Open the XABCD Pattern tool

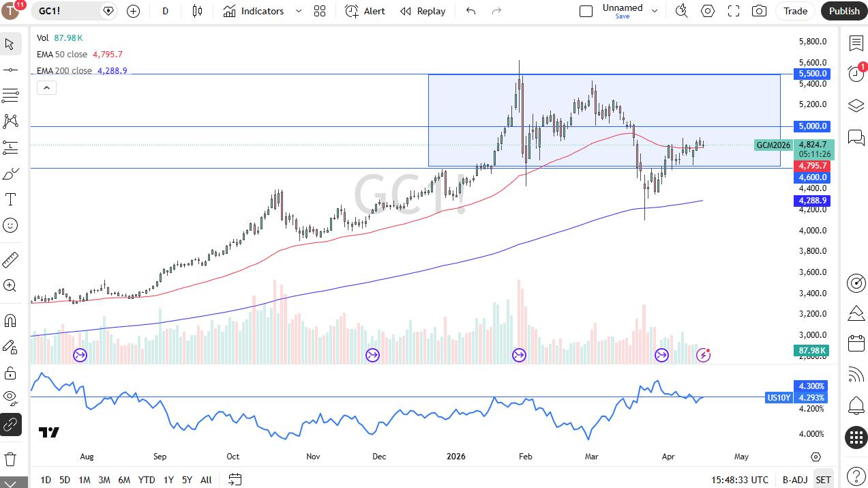click(x=10, y=120)
